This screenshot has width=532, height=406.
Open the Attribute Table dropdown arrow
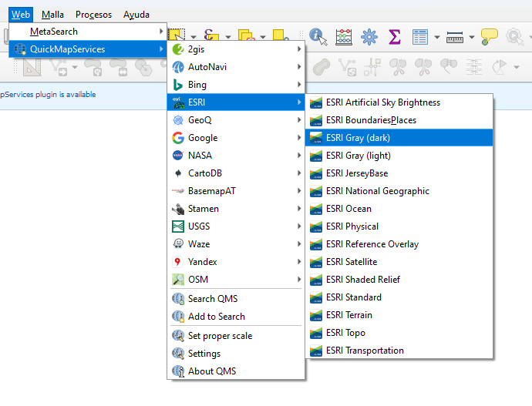[437, 37]
